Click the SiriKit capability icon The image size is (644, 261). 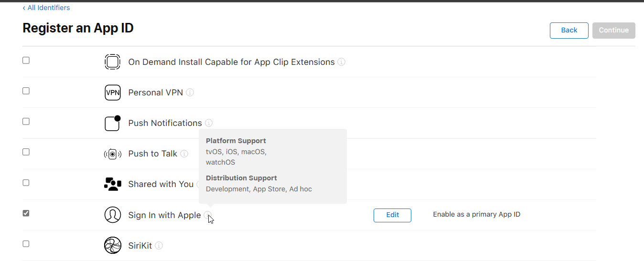(x=112, y=245)
